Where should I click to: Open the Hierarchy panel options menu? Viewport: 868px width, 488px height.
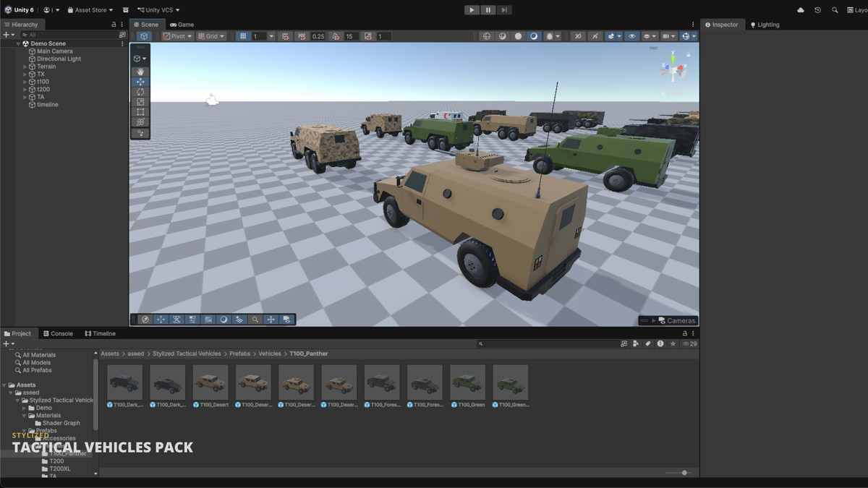(x=122, y=25)
